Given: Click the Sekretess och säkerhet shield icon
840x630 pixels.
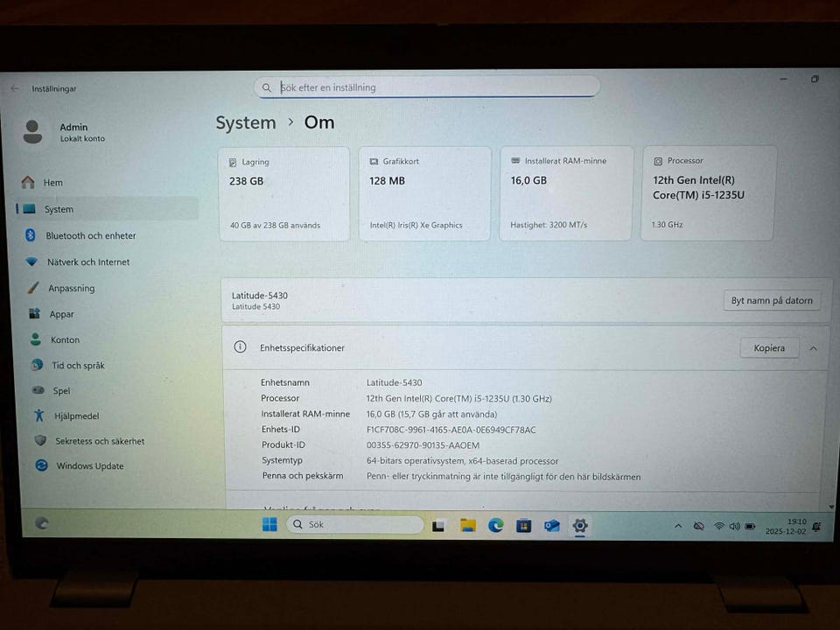Looking at the screenshot, I should coord(40,440).
